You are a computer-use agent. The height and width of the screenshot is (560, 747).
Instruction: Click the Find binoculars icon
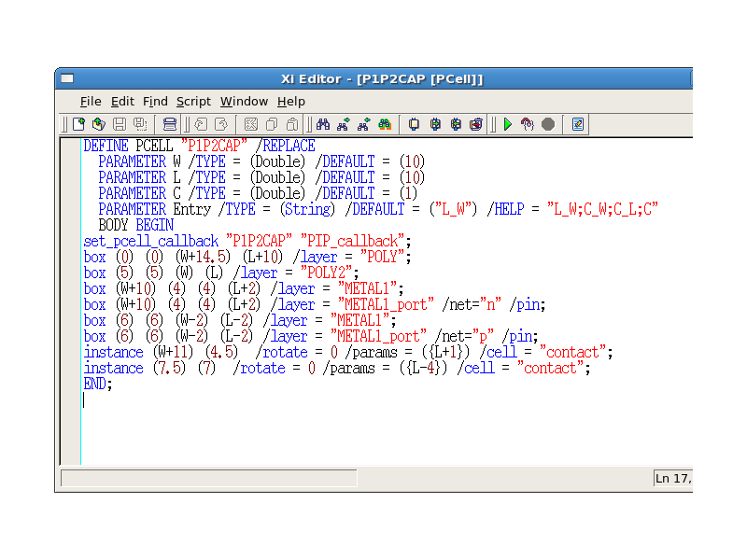(323, 124)
